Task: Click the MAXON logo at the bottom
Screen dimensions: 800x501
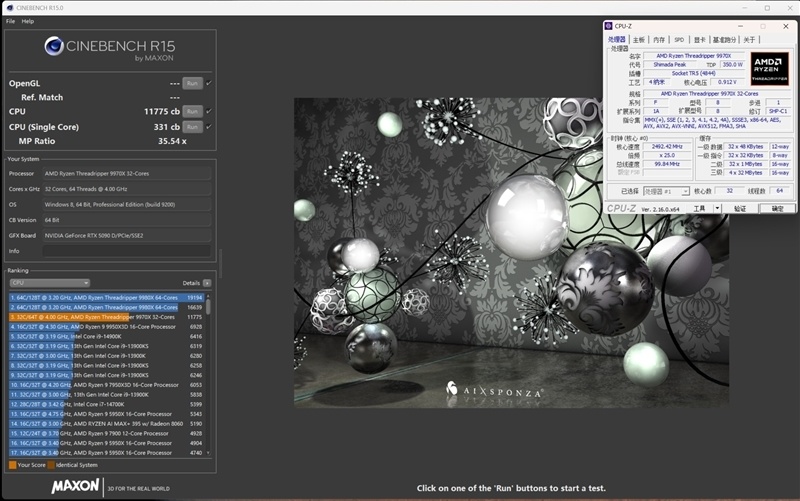Action: (x=76, y=486)
